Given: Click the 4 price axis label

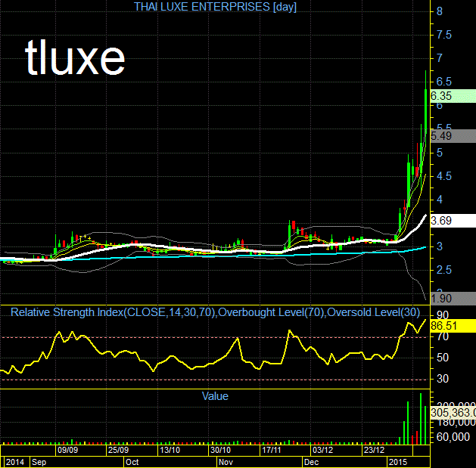Looking at the screenshot, I should coord(439,200).
